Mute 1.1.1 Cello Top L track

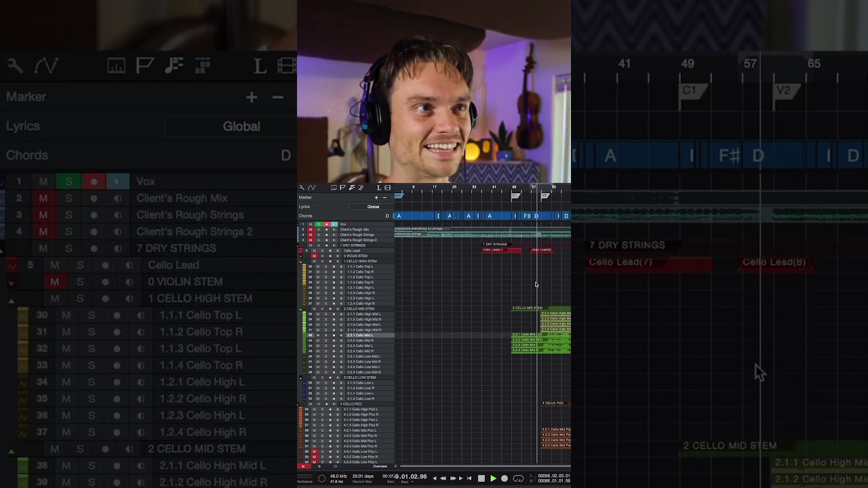pyautogui.click(x=318, y=266)
